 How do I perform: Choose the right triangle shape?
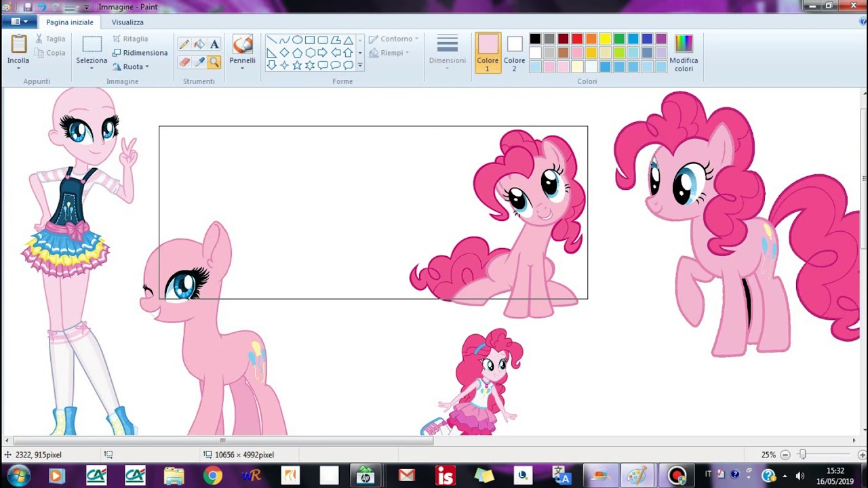pos(271,53)
